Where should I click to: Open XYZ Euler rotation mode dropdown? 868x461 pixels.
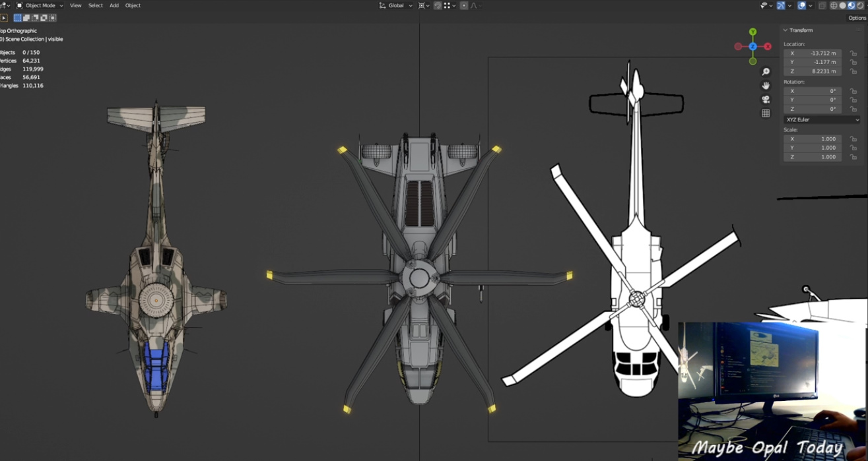(x=822, y=119)
